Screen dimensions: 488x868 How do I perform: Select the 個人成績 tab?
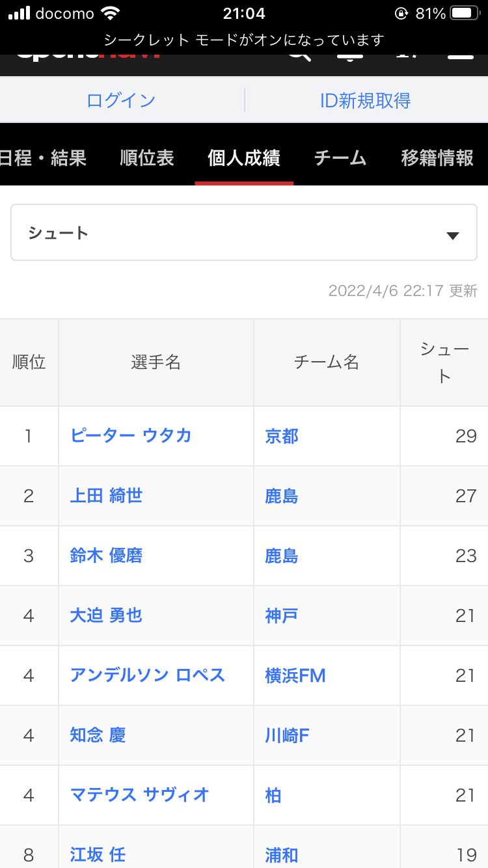244,157
